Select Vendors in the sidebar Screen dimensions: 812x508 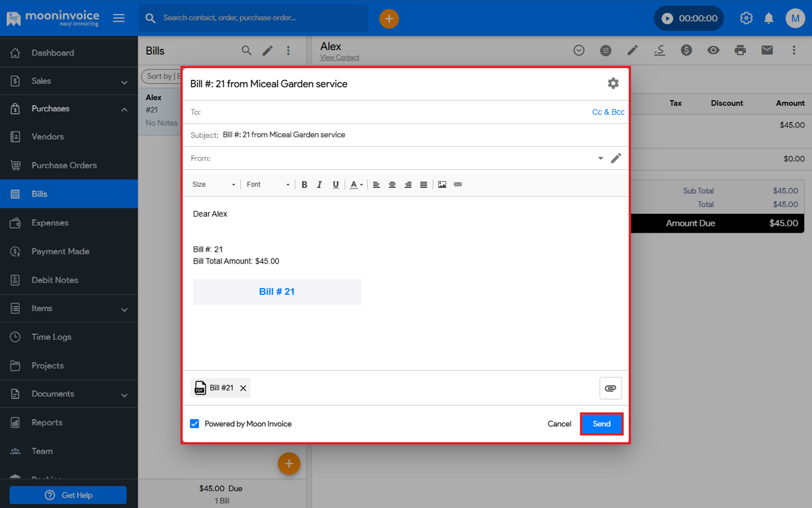click(x=47, y=137)
